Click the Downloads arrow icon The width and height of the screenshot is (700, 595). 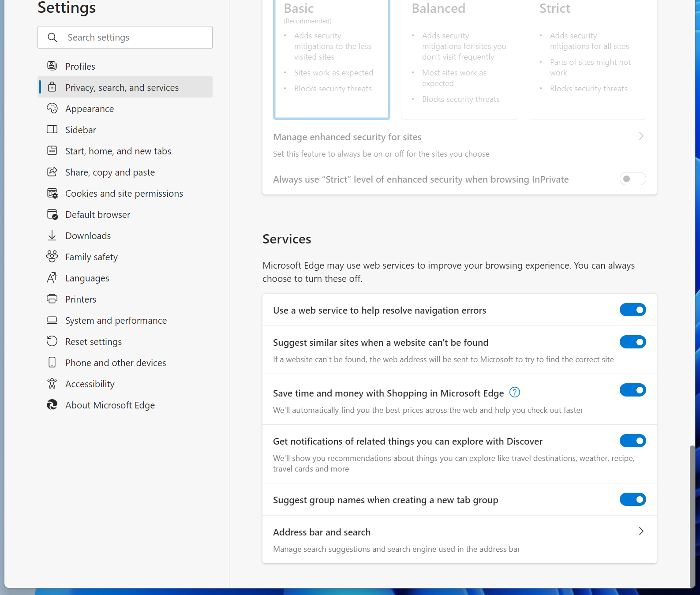[x=52, y=236]
